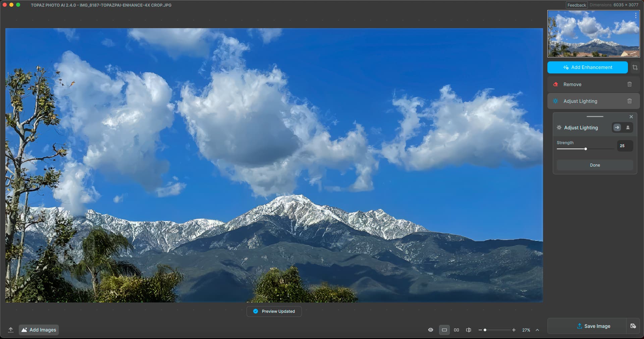
Task: Click the zoom in plus icon
Action: click(x=514, y=330)
